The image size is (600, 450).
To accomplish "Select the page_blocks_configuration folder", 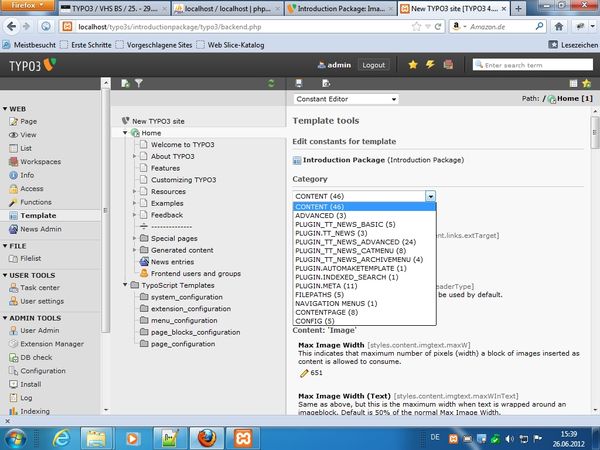I will click(x=195, y=332).
